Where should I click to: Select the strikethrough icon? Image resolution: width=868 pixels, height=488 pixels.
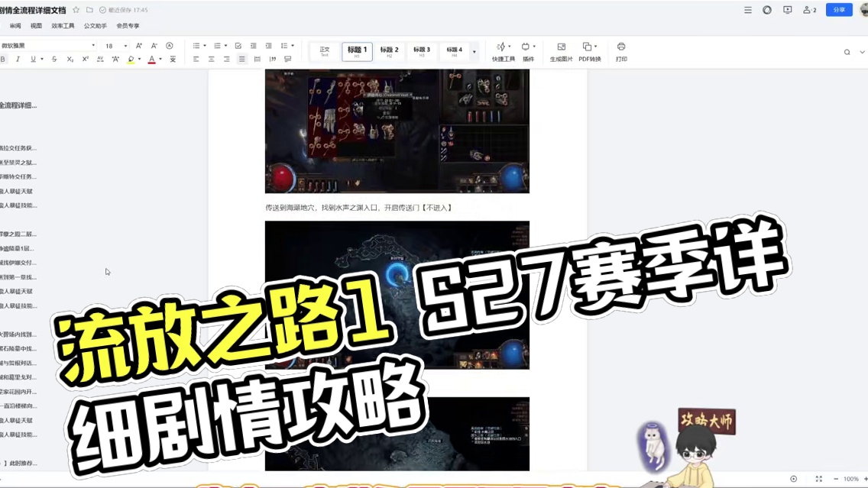pos(54,59)
